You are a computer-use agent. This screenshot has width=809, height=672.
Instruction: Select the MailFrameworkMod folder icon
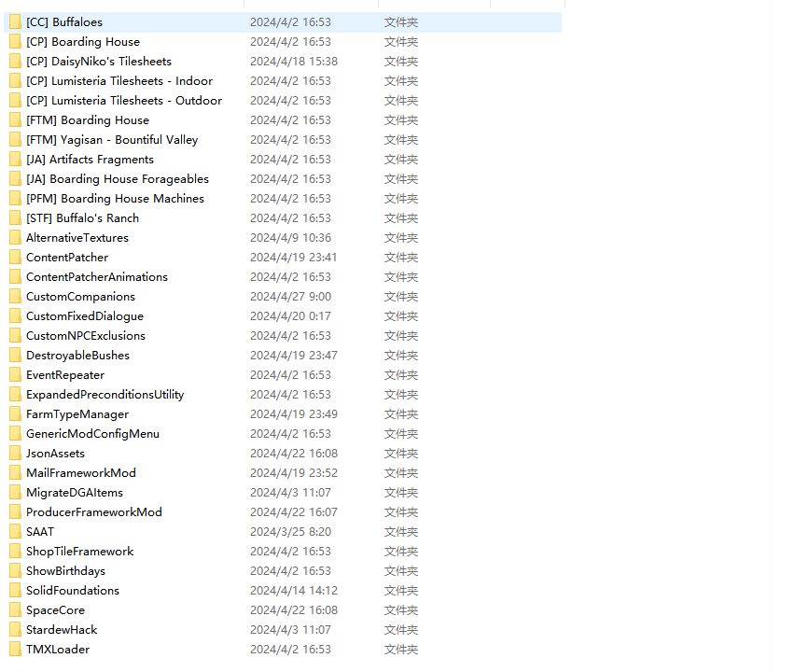[x=16, y=473]
